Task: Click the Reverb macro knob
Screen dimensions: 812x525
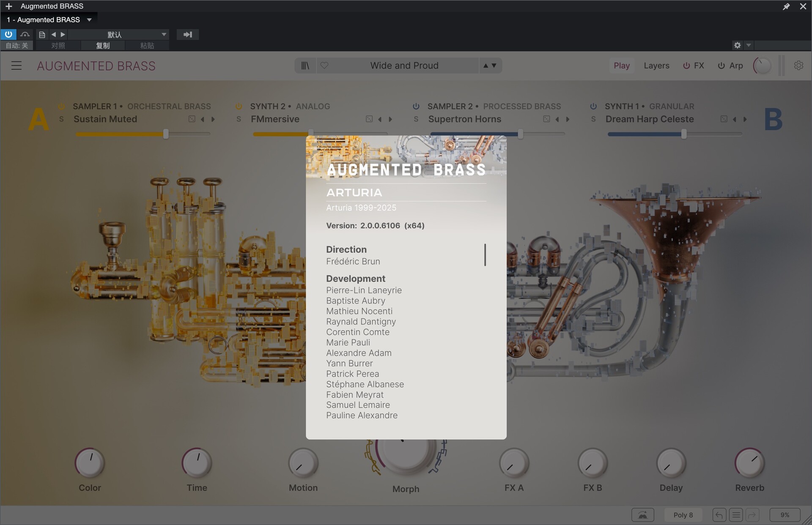Action: tap(749, 463)
